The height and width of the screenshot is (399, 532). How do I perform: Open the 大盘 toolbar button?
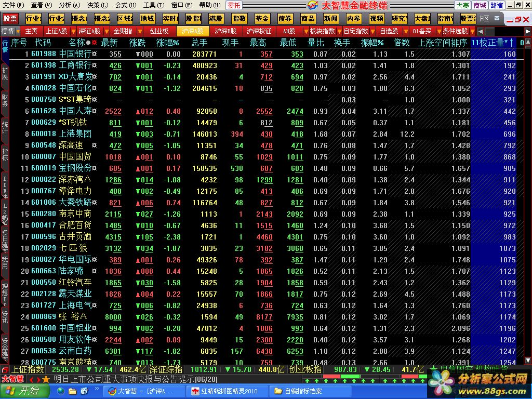click(422, 19)
